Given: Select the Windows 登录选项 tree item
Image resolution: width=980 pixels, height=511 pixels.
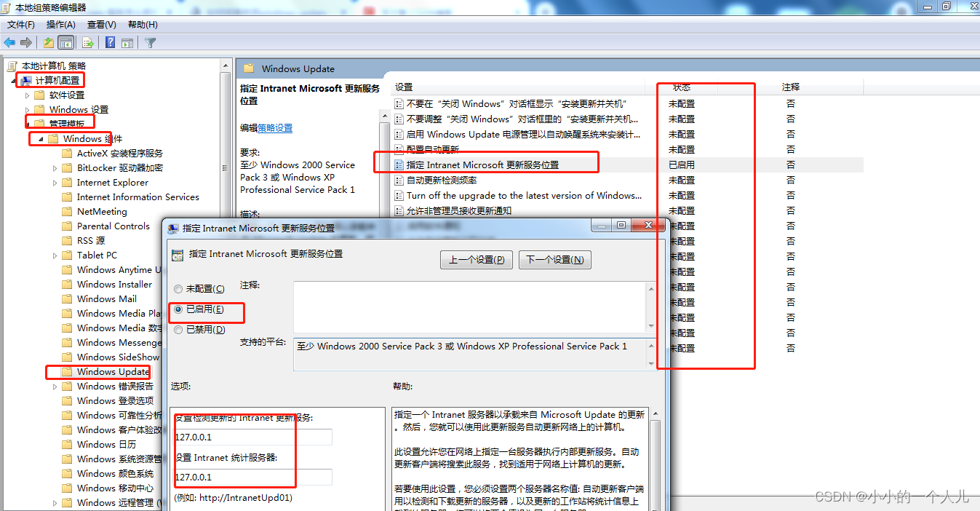Looking at the screenshot, I should (x=116, y=401).
